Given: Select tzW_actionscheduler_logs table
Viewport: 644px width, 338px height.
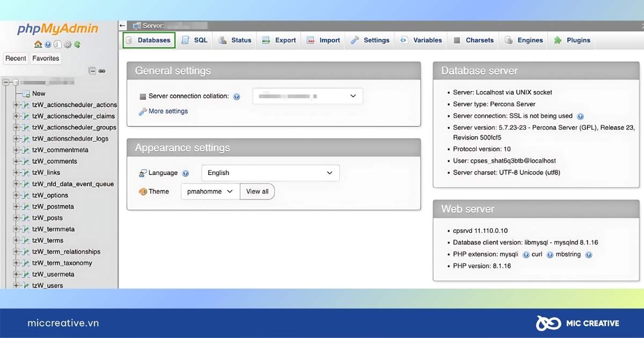Looking at the screenshot, I should pos(70,138).
